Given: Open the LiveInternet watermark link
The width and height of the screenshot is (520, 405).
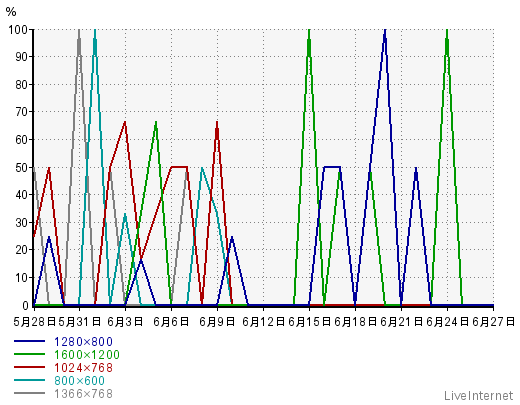Looking at the screenshot, I should pyautogui.click(x=479, y=396).
